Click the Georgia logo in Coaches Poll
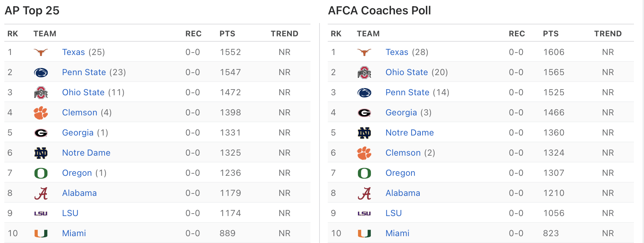The height and width of the screenshot is (243, 644). click(x=364, y=113)
